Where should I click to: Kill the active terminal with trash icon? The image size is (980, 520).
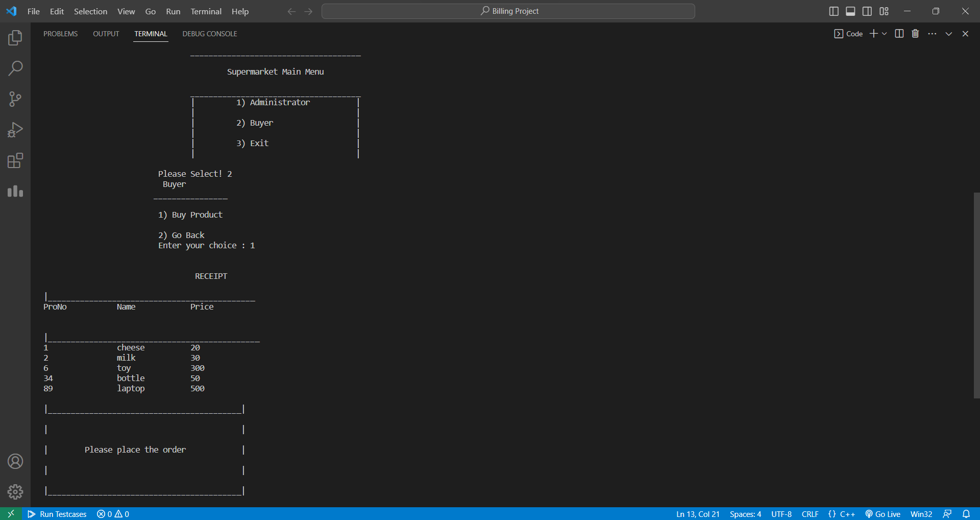pos(915,33)
